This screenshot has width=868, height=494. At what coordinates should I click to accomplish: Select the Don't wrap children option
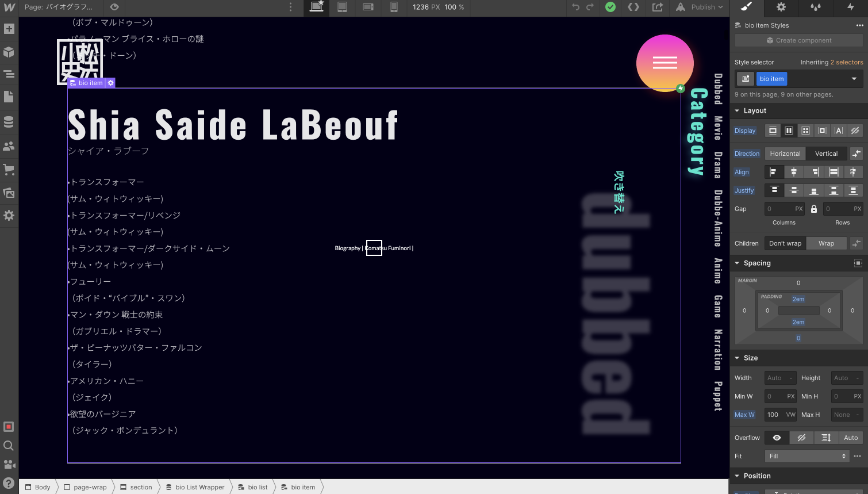[785, 243]
